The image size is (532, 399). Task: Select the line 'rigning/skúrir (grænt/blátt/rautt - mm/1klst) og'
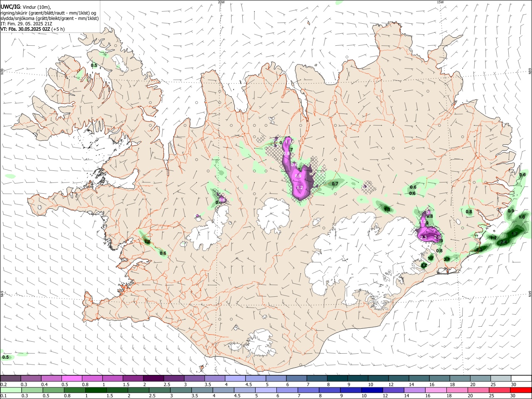tap(49, 12)
